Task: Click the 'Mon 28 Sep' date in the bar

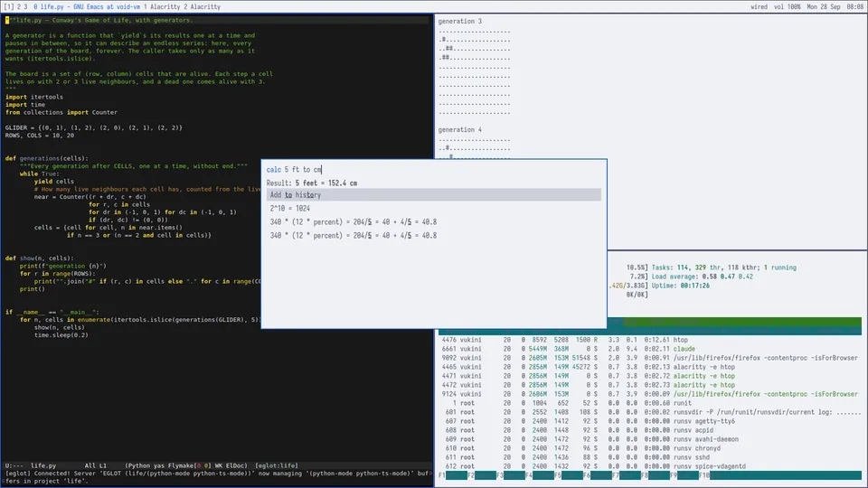Action: (823, 6)
